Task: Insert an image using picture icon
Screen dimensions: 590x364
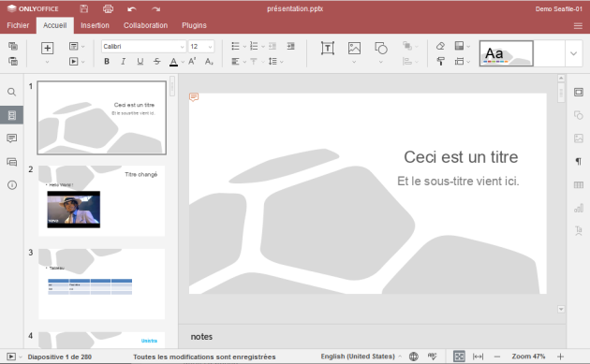Action: pyautogui.click(x=354, y=48)
